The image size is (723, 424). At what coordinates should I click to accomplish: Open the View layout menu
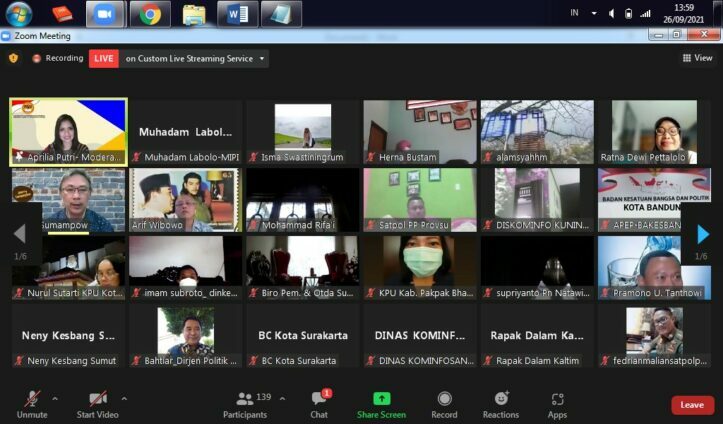(697, 58)
